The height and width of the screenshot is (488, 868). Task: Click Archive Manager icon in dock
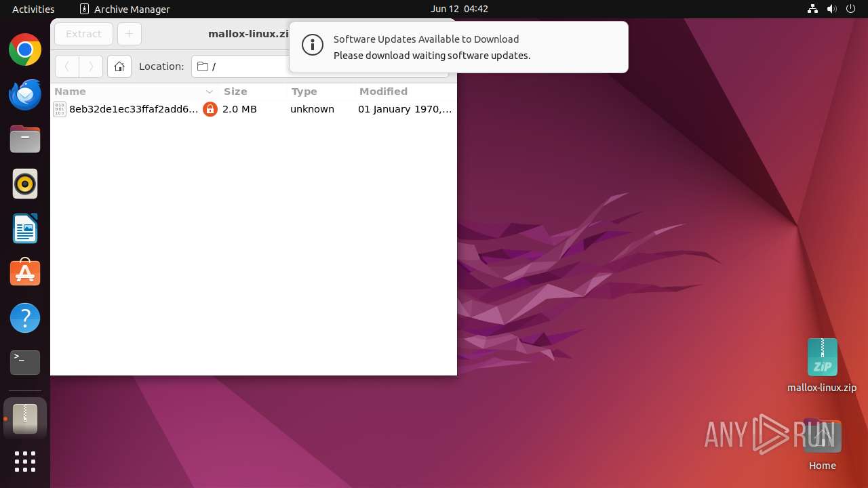pyautogui.click(x=25, y=419)
